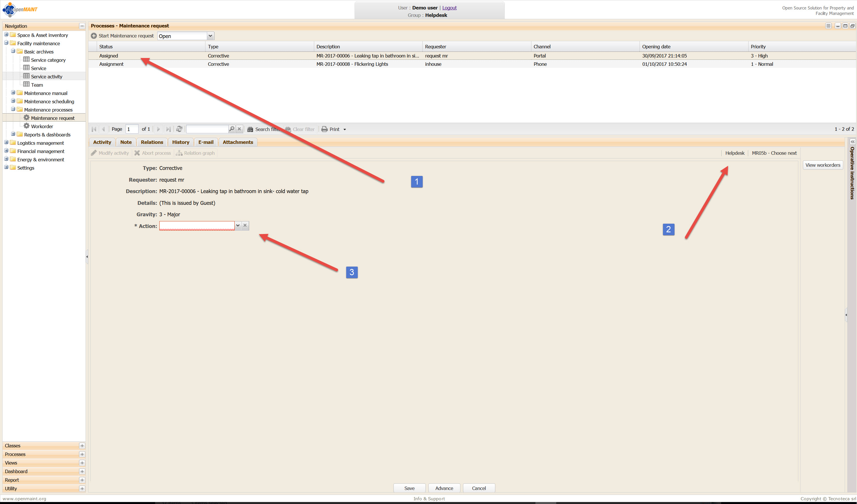Open the Service category table item
The width and height of the screenshot is (857, 504).
tap(48, 60)
